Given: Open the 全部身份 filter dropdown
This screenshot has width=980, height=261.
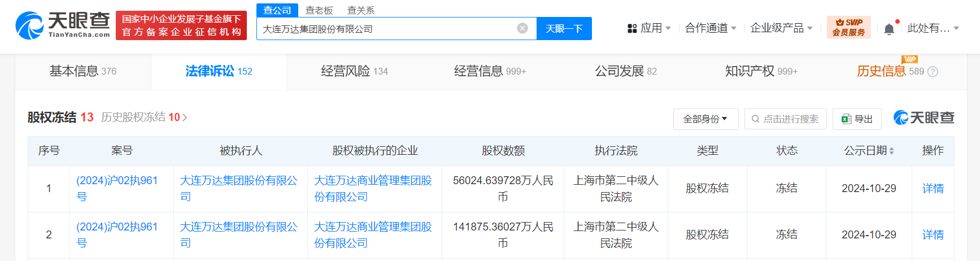Looking at the screenshot, I should coord(705,119).
